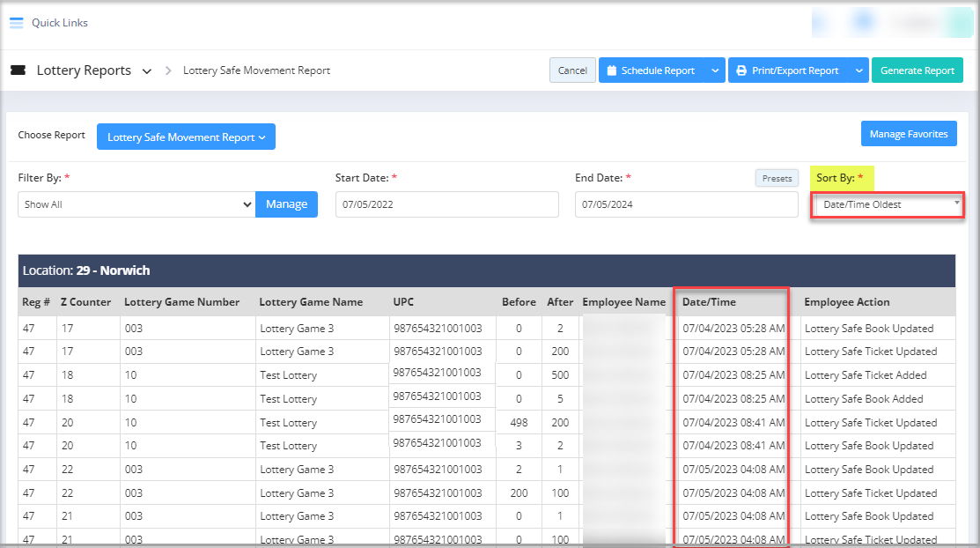Click the End Date input field
980x548 pixels.
tap(686, 204)
